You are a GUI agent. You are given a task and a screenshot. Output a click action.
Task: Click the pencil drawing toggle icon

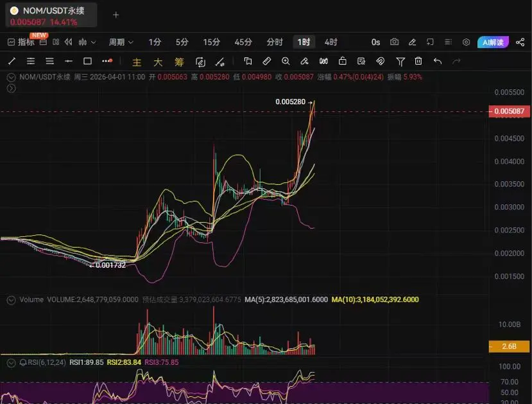[412, 42]
